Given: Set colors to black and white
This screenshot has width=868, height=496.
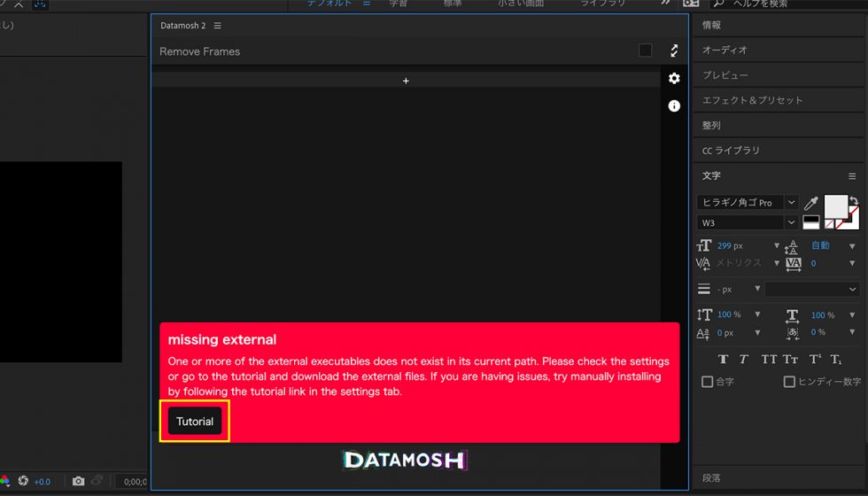Looking at the screenshot, I should click(811, 222).
